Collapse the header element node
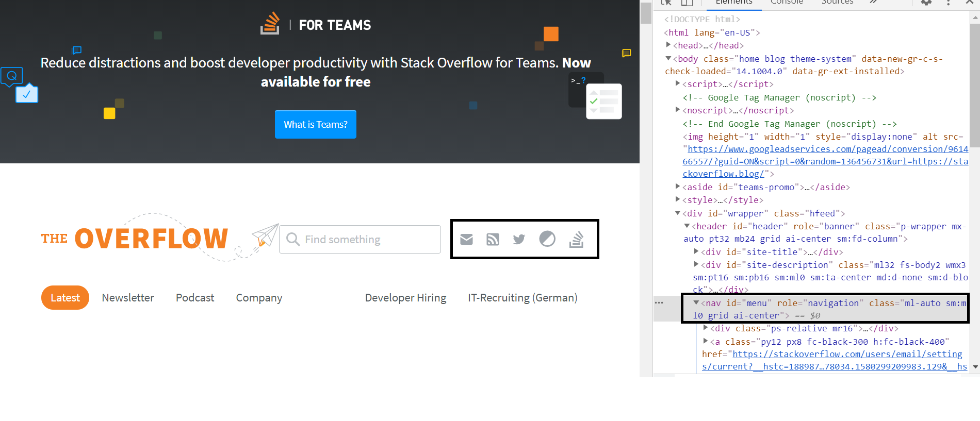Screen dimensions: 980x421 coord(687,226)
